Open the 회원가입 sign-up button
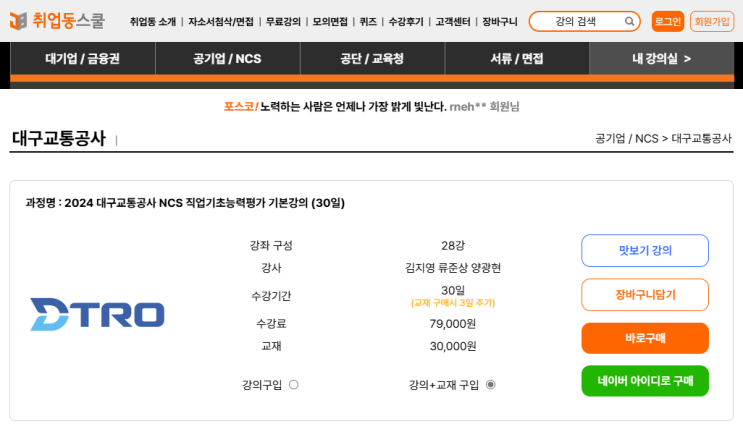This screenshot has height=437, width=743. click(712, 21)
